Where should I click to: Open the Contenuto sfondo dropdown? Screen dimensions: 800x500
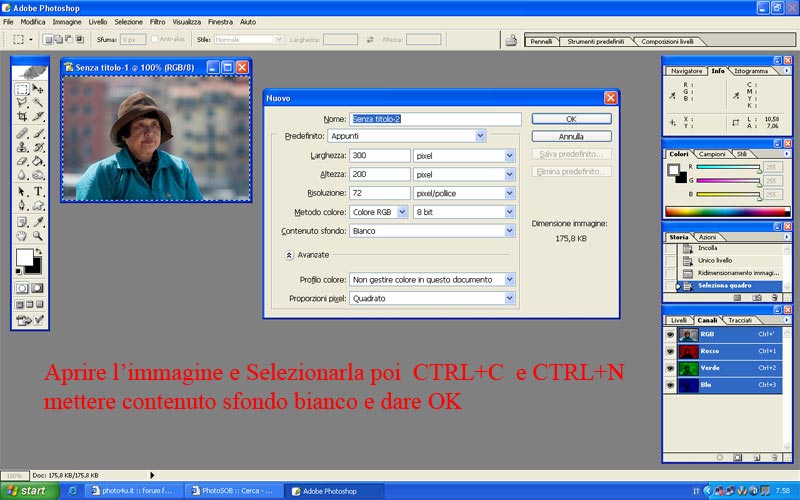point(509,231)
